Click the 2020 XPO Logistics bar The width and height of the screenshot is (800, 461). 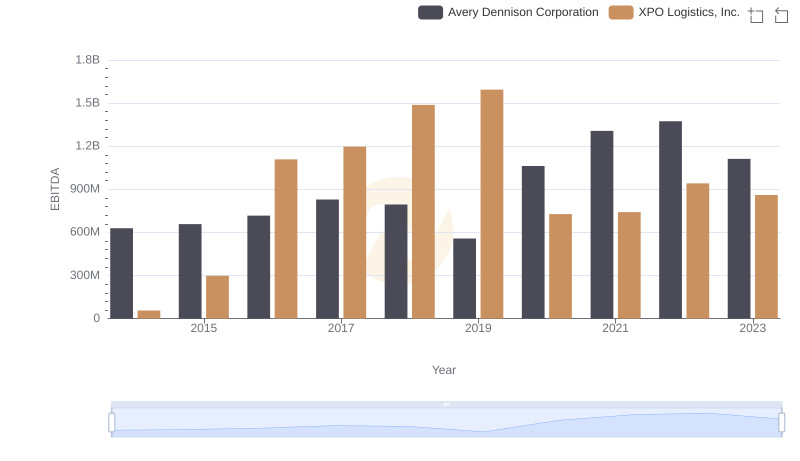560,266
